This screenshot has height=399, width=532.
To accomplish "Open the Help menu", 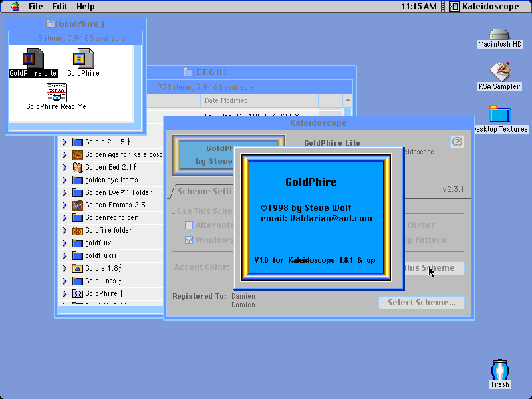I will [x=86, y=7].
